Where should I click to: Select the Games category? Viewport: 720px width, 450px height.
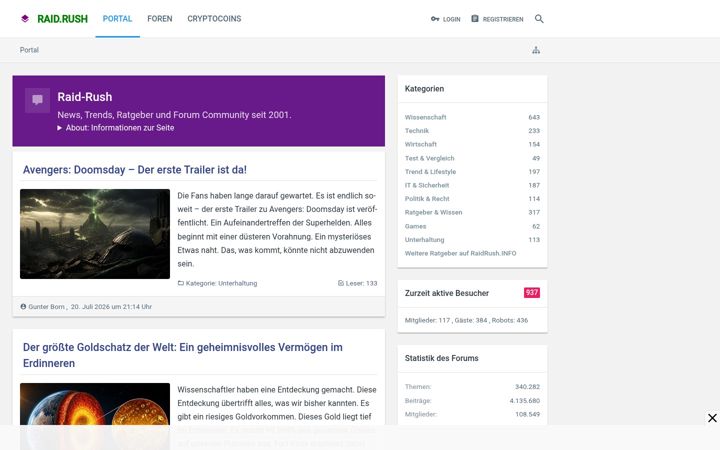pyautogui.click(x=415, y=226)
